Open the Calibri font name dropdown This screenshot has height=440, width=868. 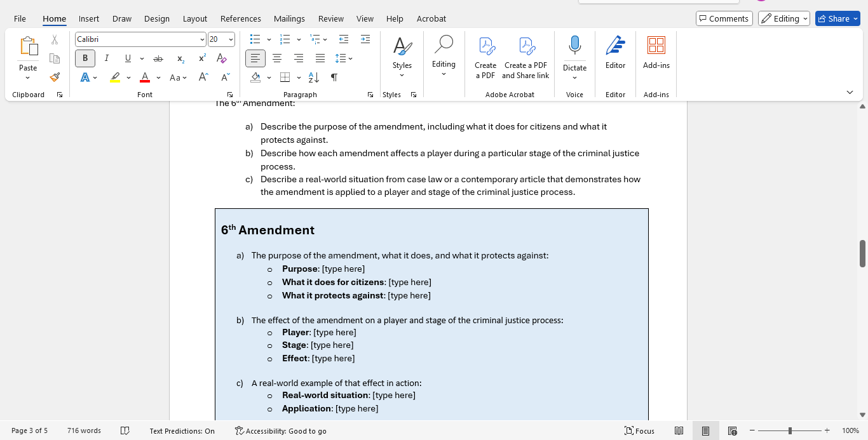pyautogui.click(x=202, y=39)
